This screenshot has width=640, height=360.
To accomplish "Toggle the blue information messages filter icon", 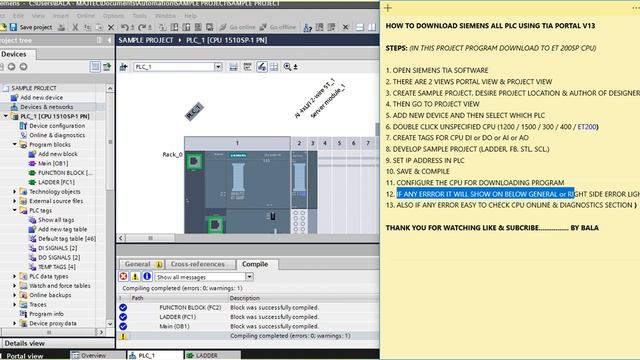I will click(x=147, y=277).
